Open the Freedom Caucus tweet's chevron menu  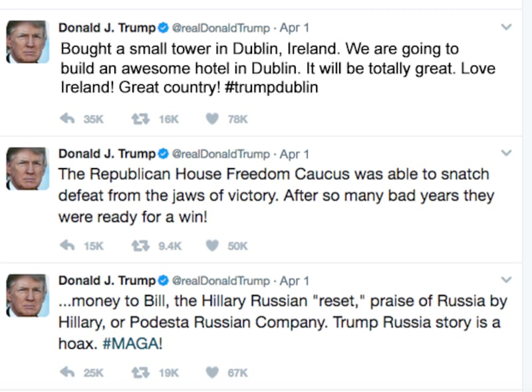[506, 153]
